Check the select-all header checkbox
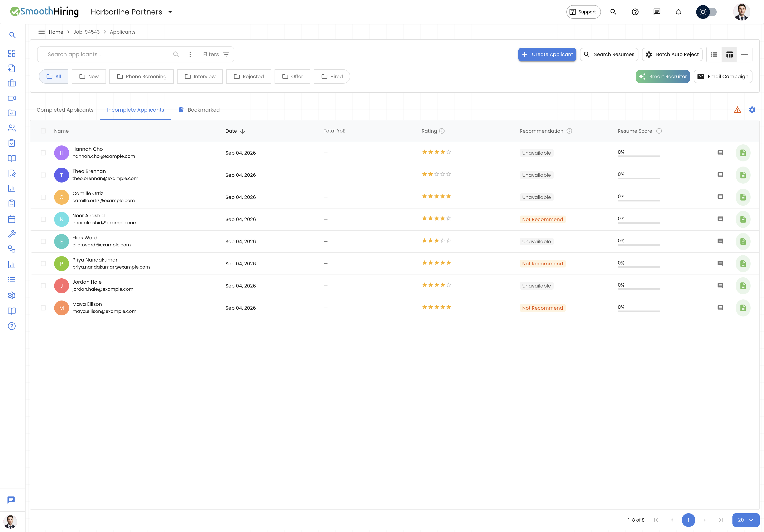The width and height of the screenshot is (764, 532). coord(43,131)
